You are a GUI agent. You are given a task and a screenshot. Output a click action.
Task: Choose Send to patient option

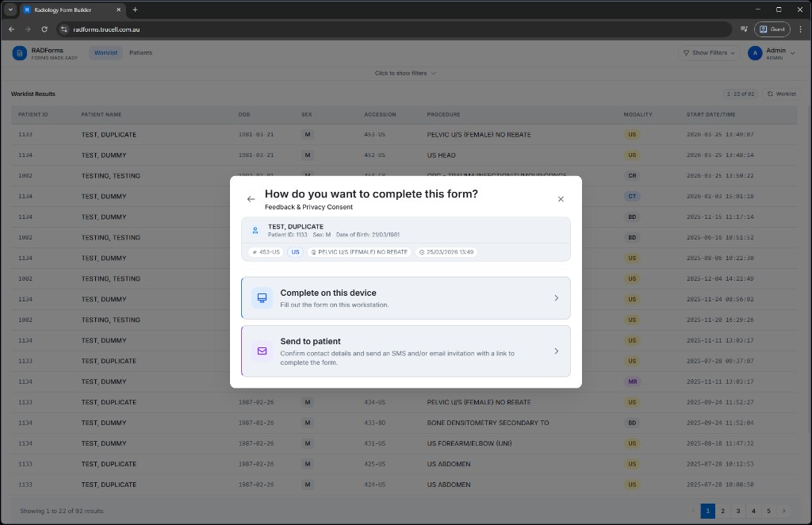coord(406,351)
